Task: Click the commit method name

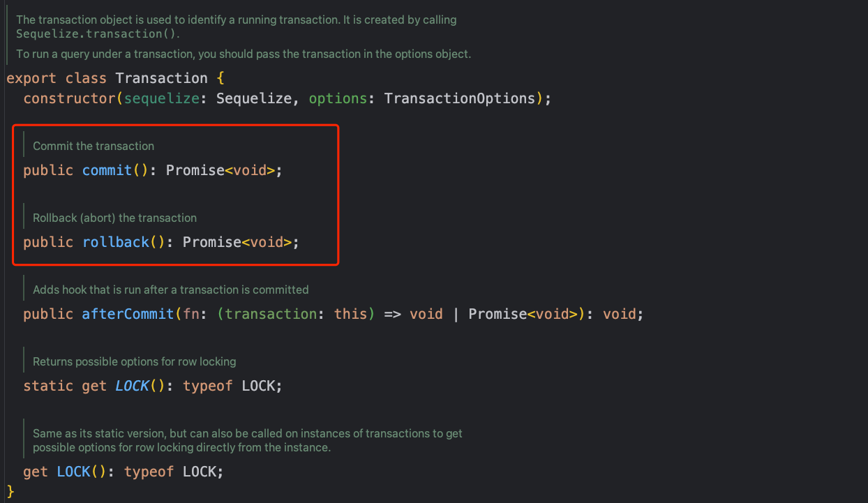Action: tap(107, 170)
